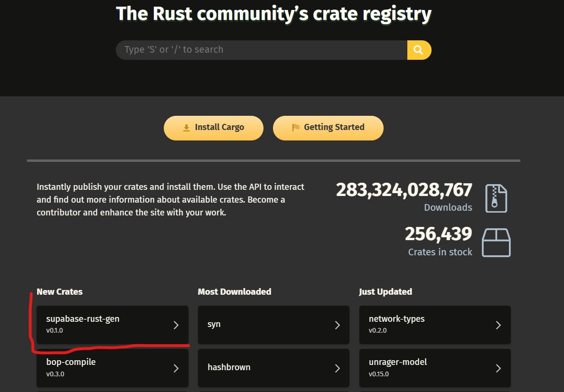
Task: Click chevron arrow on bop-compile card
Action: click(176, 368)
